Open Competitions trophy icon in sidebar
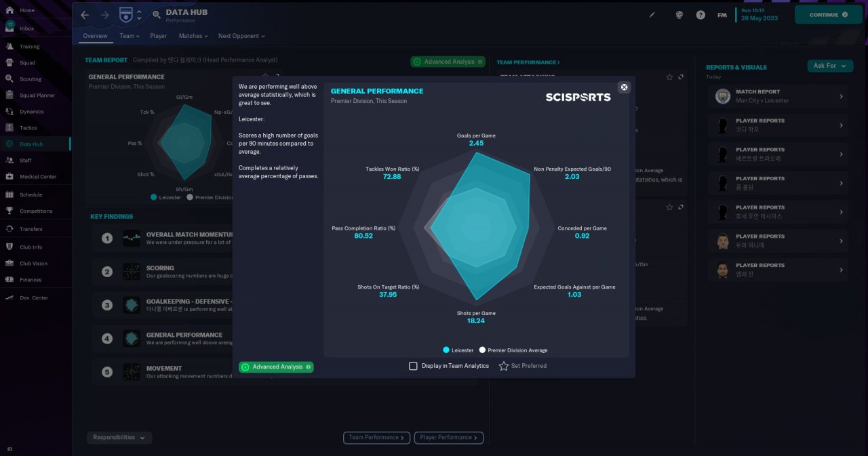868x456 pixels. [9, 211]
